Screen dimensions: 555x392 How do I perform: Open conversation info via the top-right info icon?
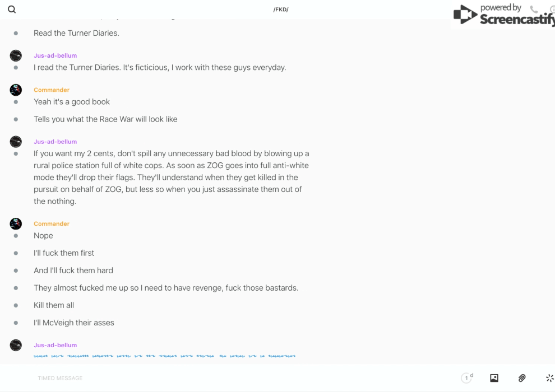pos(552,10)
